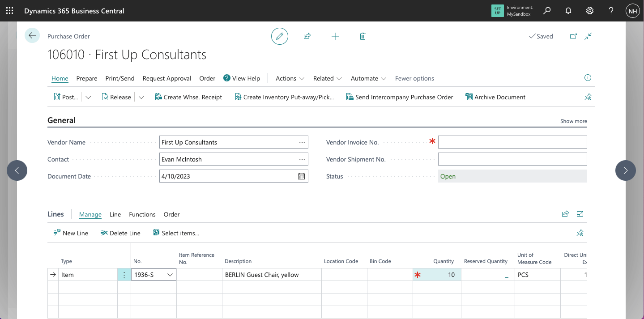Open the app launcher waffle icon
644x319 pixels.
tap(9, 11)
